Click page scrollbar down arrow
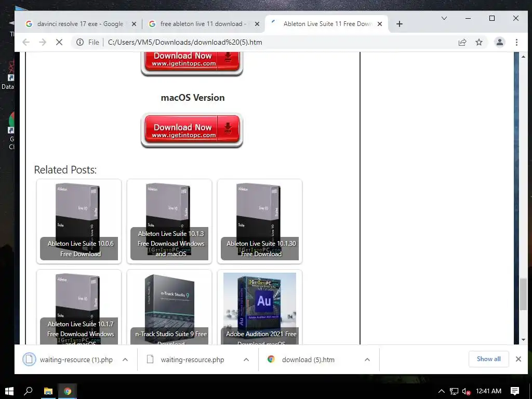This screenshot has height=399, width=532. 523,340
